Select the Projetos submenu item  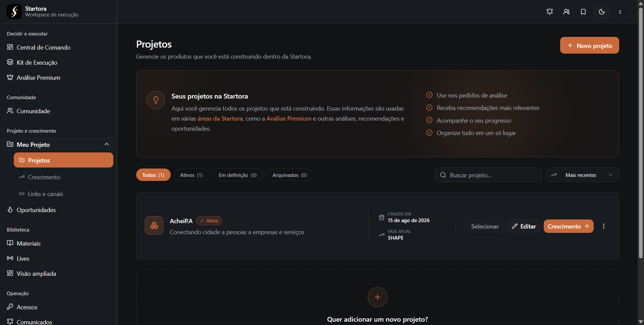pyautogui.click(x=63, y=160)
